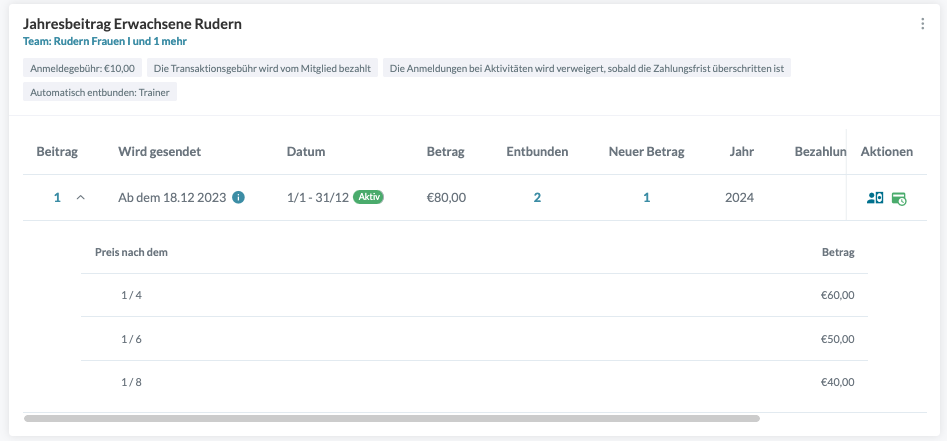Image resolution: width=947 pixels, height=441 pixels.
Task: Click the green Aktiv status badge
Action: click(x=369, y=197)
